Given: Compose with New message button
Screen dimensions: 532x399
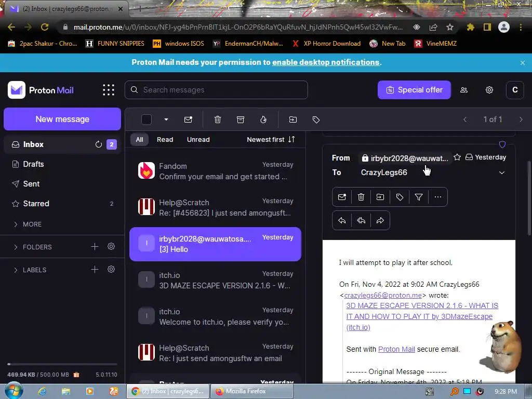Looking at the screenshot, I should click(62, 119).
